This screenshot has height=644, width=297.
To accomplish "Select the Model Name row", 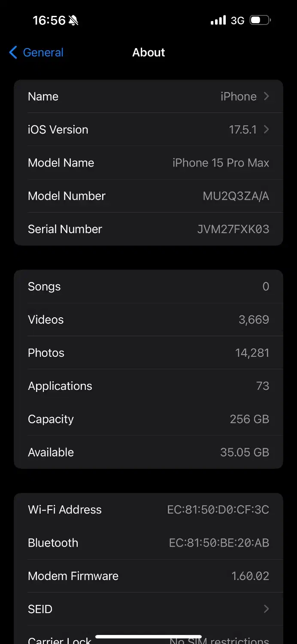I will coord(148,163).
